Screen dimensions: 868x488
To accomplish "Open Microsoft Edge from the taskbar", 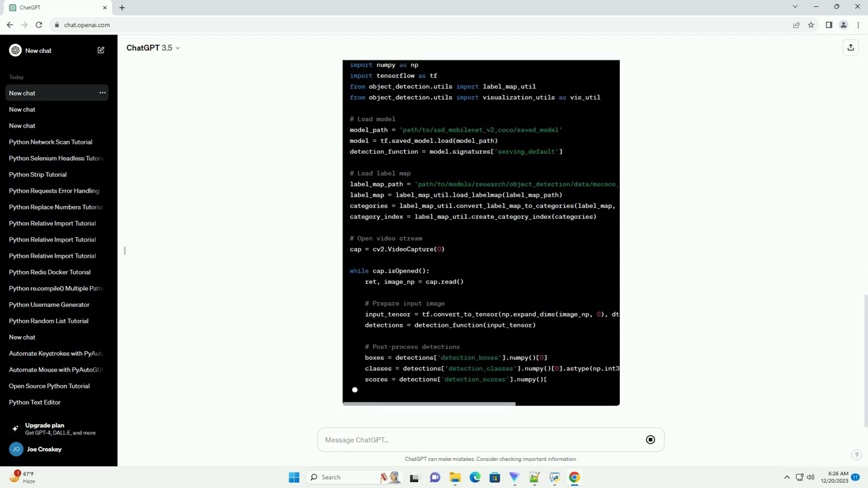I will [x=475, y=477].
